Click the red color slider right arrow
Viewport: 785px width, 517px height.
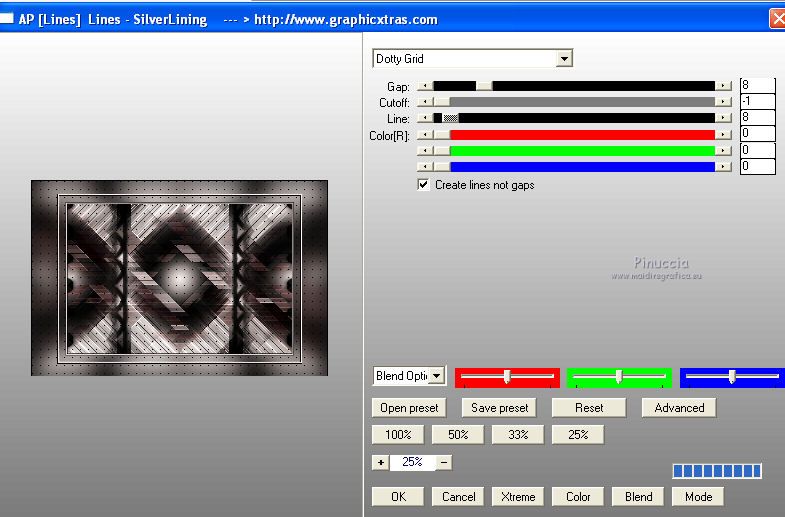723,135
